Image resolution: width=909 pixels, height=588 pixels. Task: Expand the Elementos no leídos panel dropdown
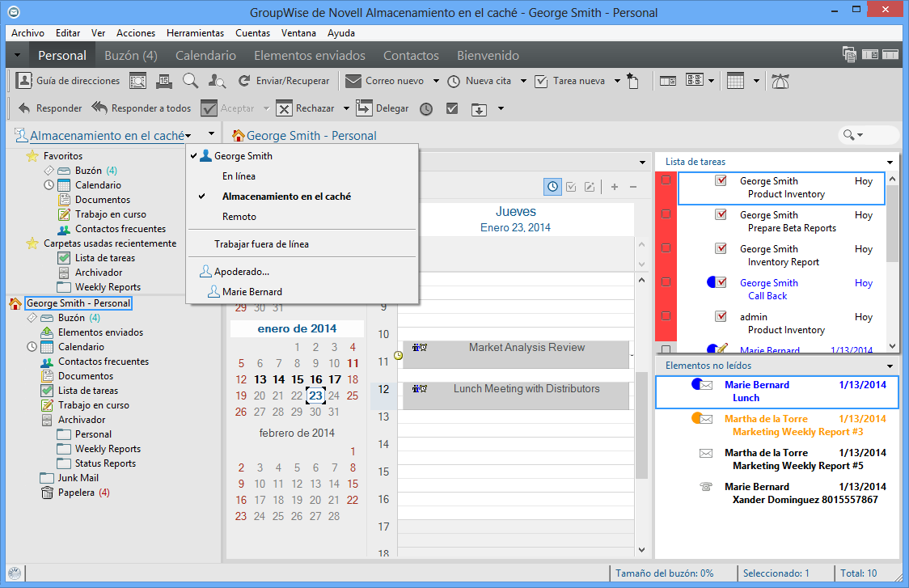coord(890,366)
